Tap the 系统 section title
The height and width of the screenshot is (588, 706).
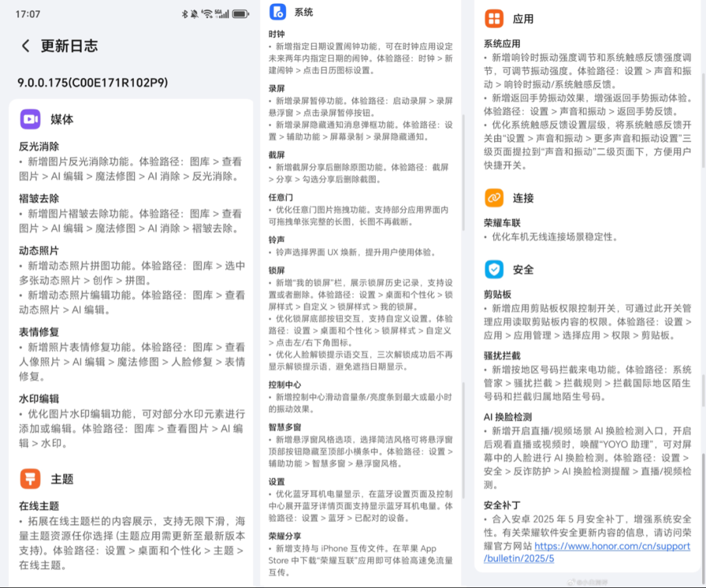point(303,12)
